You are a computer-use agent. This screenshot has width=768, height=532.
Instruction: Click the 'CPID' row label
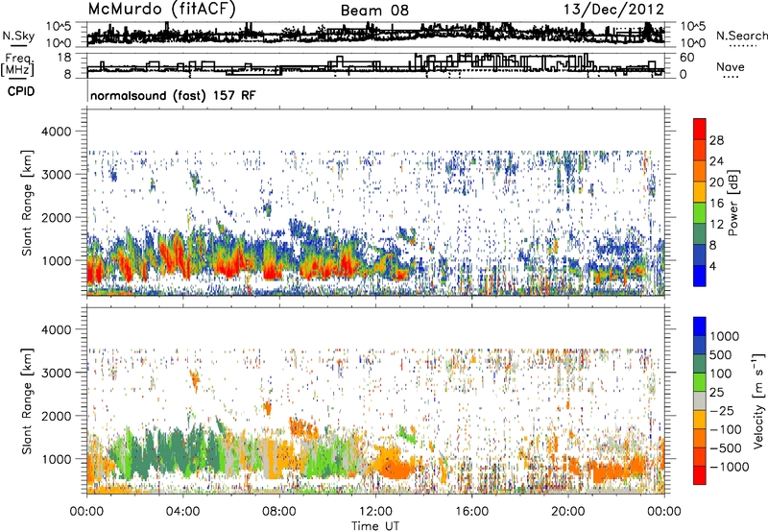[21, 91]
